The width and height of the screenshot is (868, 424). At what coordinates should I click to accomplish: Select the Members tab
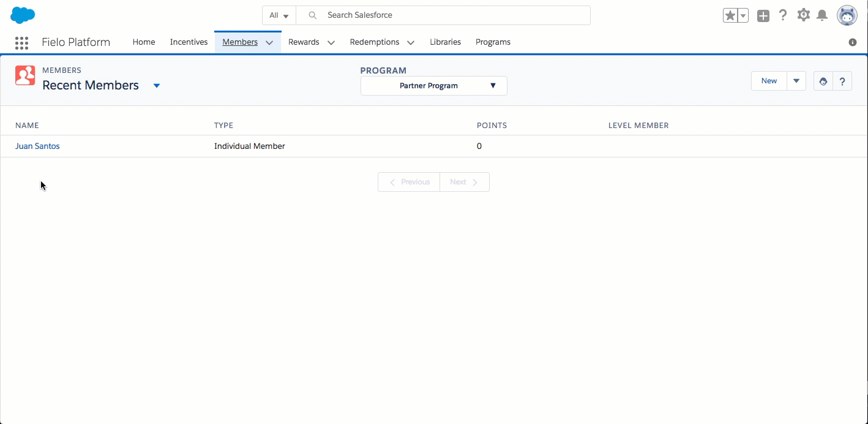pyautogui.click(x=240, y=42)
